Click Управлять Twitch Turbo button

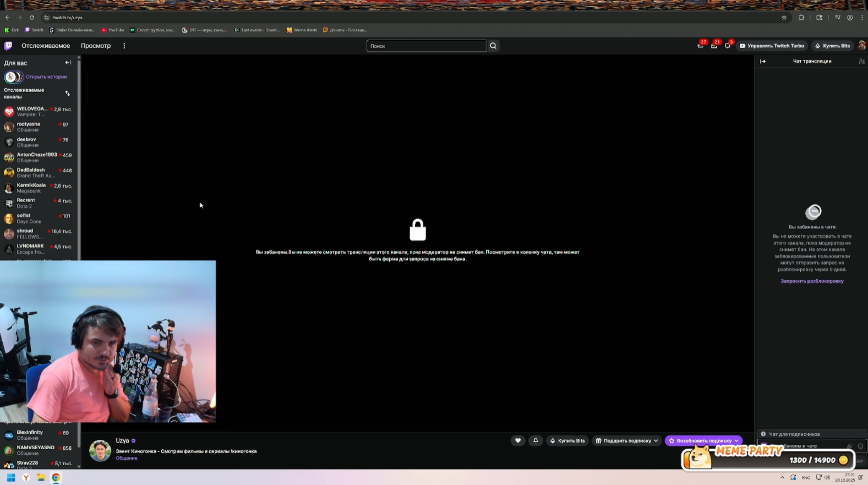click(x=772, y=46)
